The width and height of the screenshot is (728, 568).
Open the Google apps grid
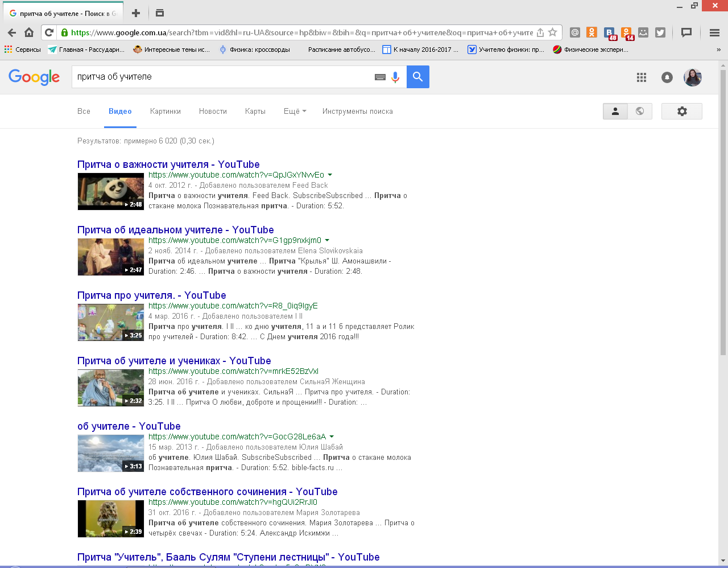pyautogui.click(x=642, y=77)
